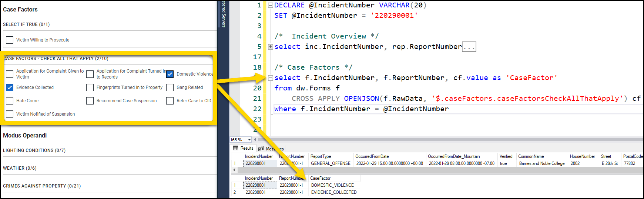Check Refer Case to CID checkbox

coord(170,101)
